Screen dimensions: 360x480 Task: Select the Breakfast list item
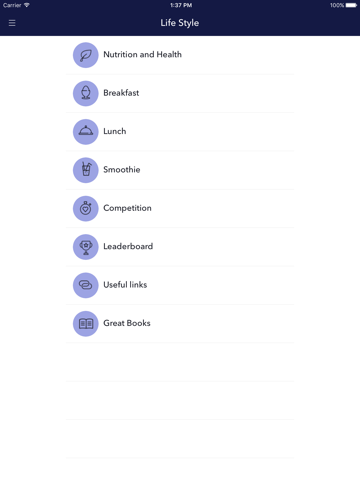(180, 93)
